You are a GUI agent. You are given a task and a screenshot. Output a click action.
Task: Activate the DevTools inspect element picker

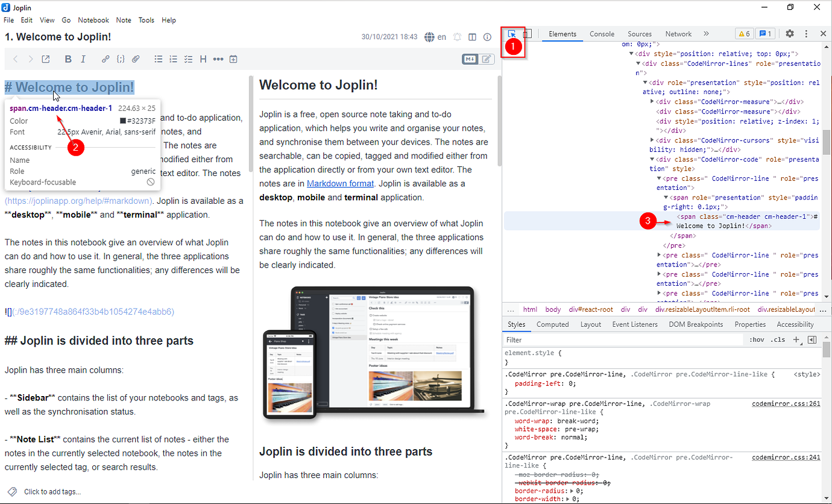pos(512,34)
